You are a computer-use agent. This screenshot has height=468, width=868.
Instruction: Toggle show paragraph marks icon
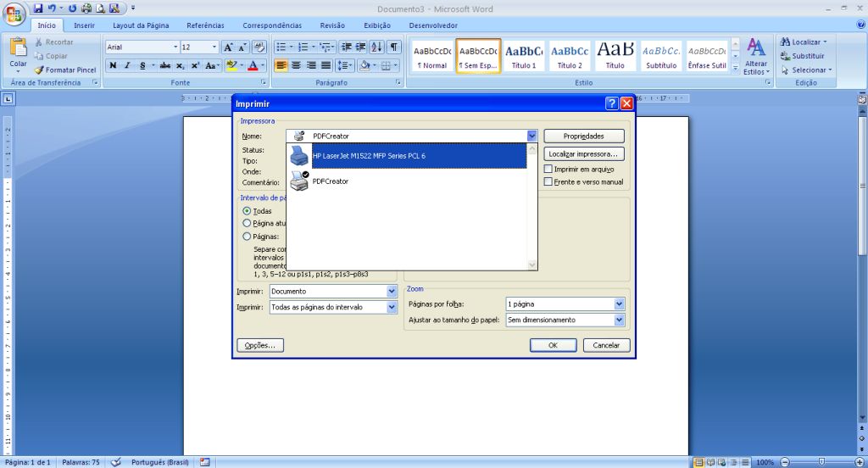point(393,47)
